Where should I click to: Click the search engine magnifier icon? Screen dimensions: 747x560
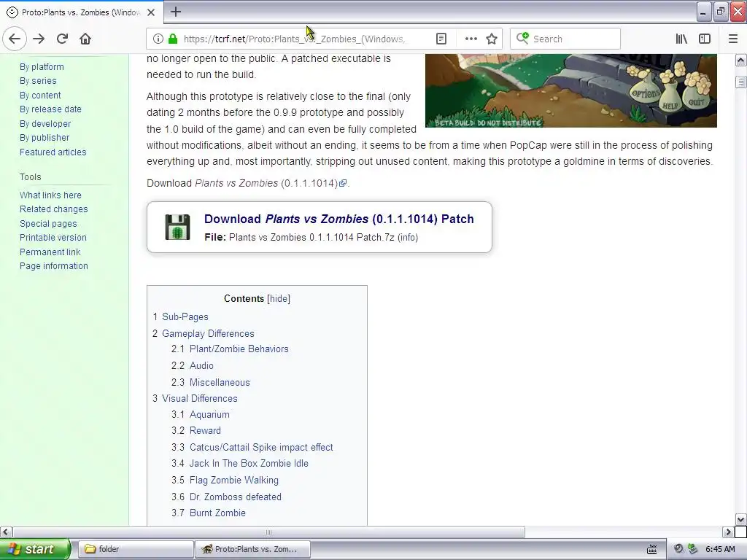click(x=522, y=39)
